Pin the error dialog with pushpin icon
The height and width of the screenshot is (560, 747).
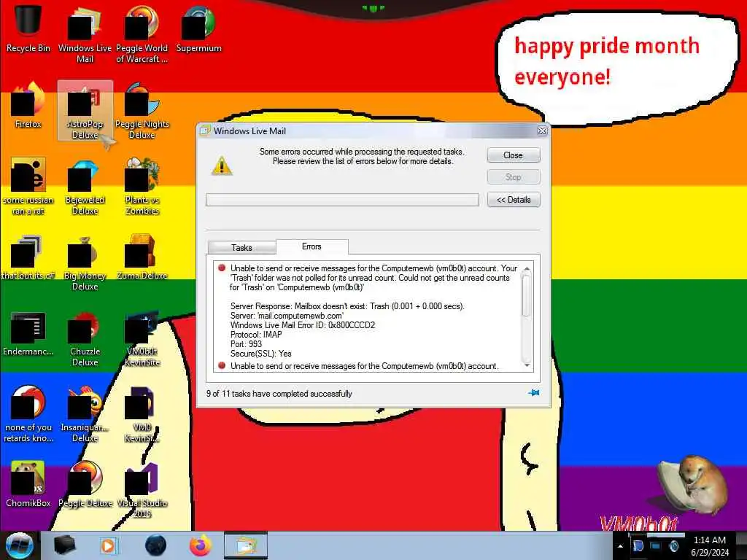[x=533, y=393]
